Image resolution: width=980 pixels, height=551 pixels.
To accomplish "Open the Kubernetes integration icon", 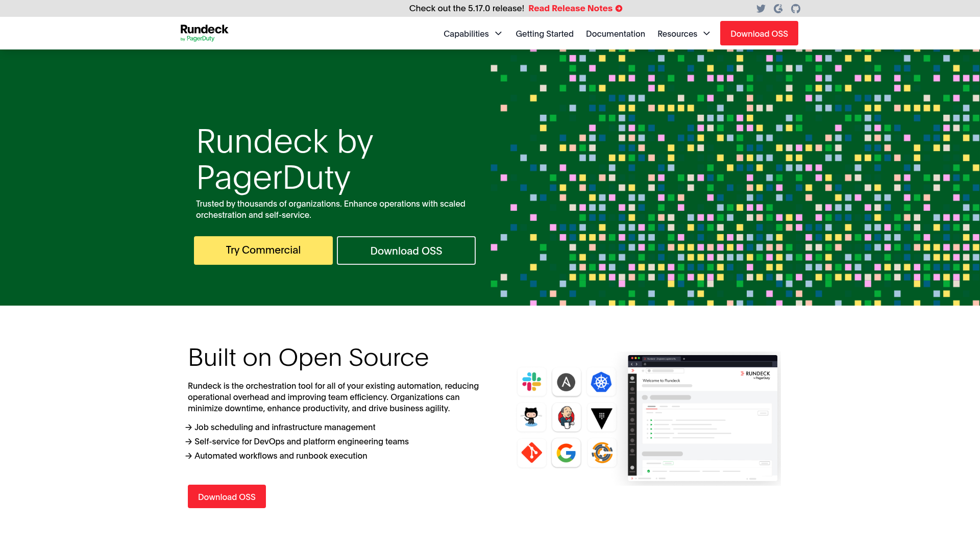I will 601,382.
